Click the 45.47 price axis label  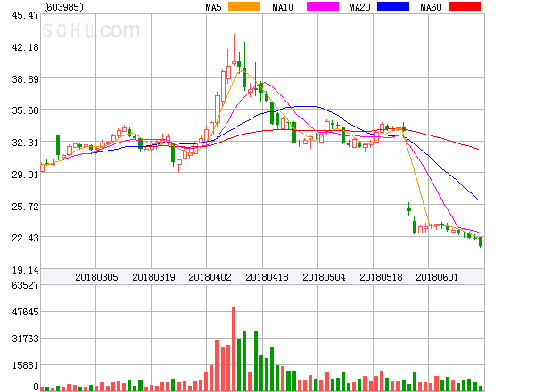[25, 15]
